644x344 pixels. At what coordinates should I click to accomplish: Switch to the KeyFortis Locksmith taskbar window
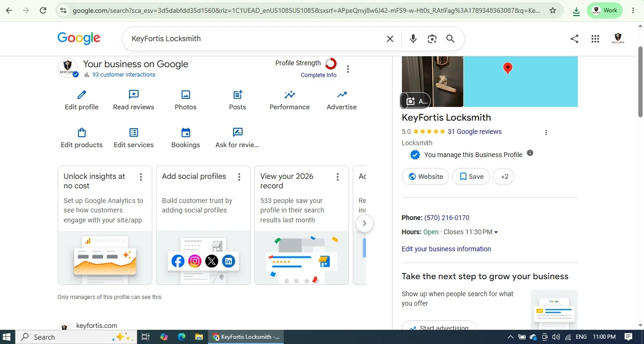coord(246,337)
